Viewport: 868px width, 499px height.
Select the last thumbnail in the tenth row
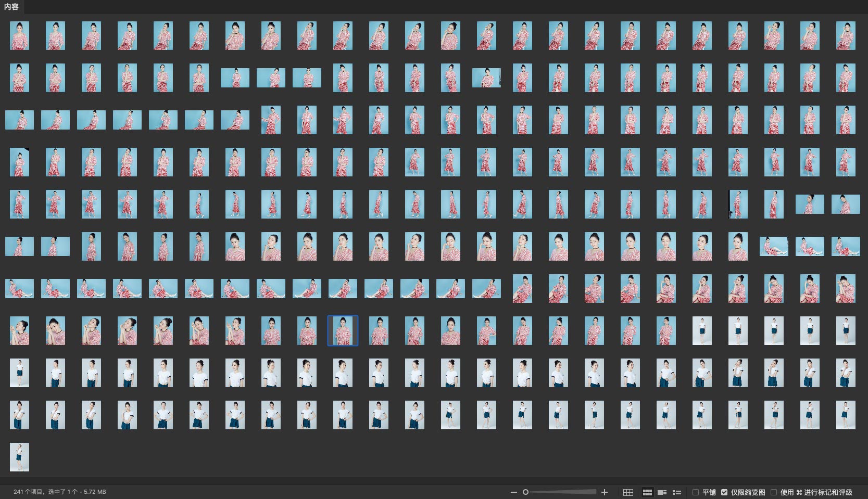tap(846, 415)
